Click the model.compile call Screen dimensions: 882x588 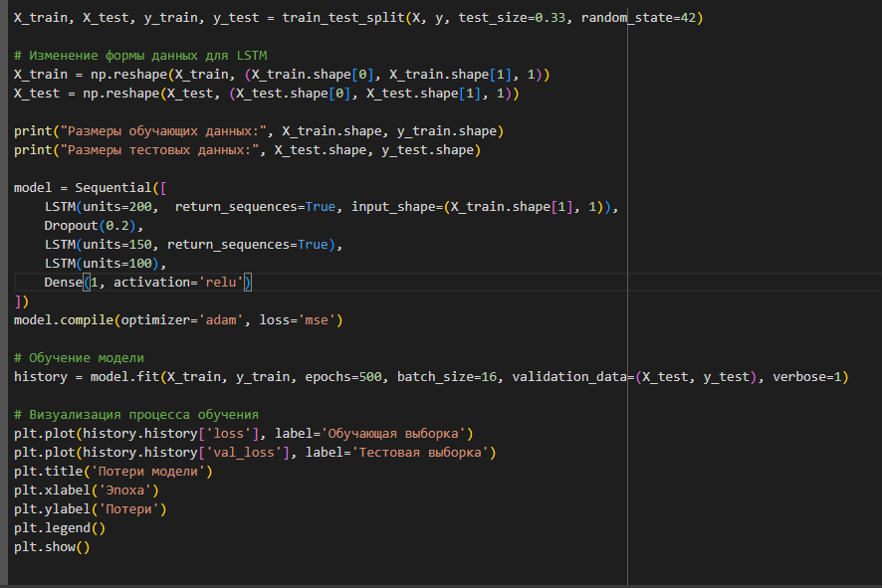(x=178, y=319)
